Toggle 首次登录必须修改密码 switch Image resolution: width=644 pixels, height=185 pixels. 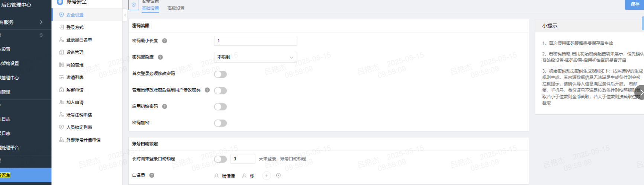point(220,74)
